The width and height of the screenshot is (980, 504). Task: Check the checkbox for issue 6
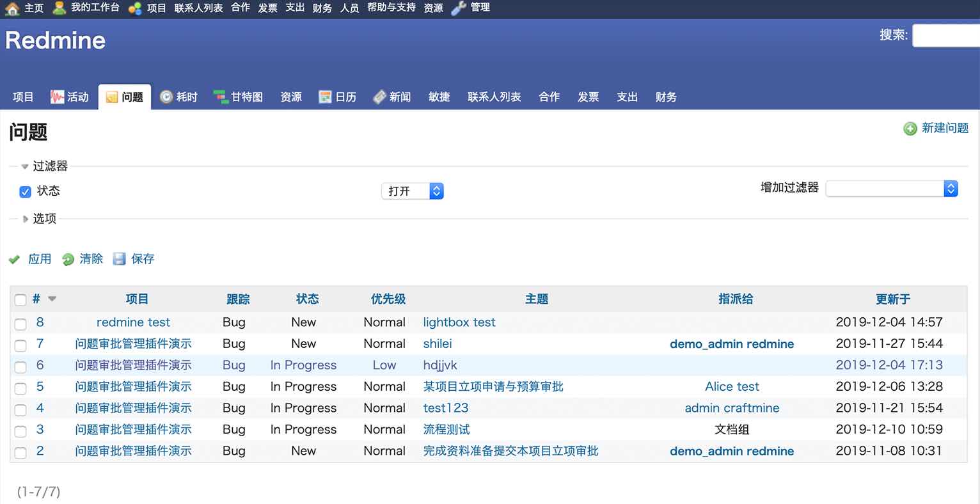click(20, 366)
